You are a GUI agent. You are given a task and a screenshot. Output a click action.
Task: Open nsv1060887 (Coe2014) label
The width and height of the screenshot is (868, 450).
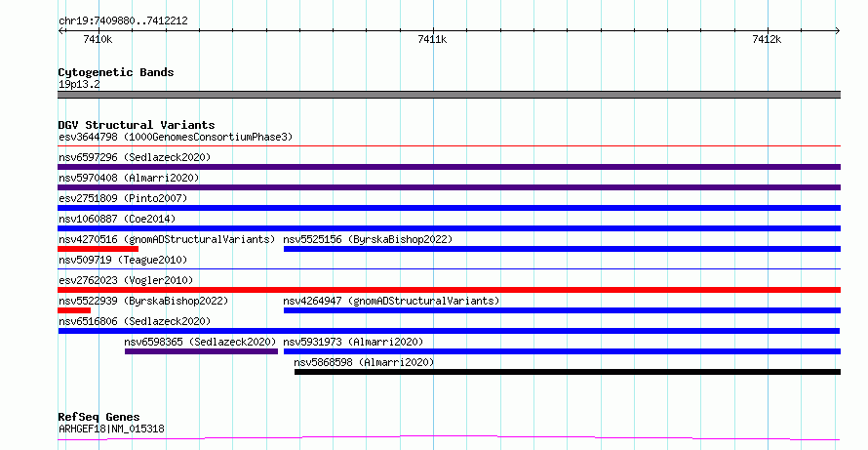coord(117,219)
